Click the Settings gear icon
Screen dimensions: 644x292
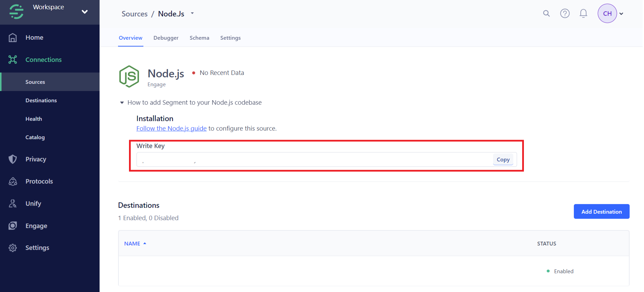coord(13,248)
